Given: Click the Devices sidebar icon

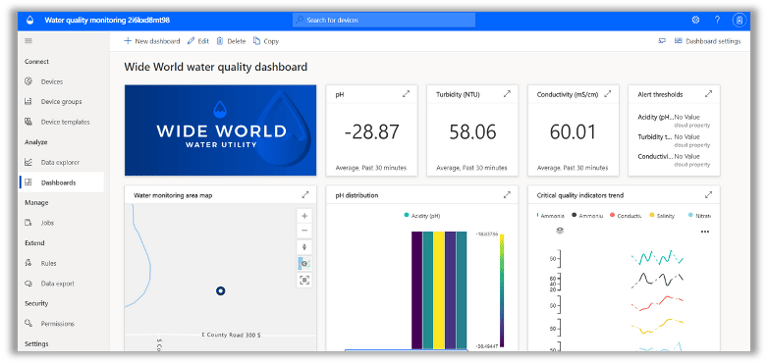Looking at the screenshot, I should click(28, 81).
